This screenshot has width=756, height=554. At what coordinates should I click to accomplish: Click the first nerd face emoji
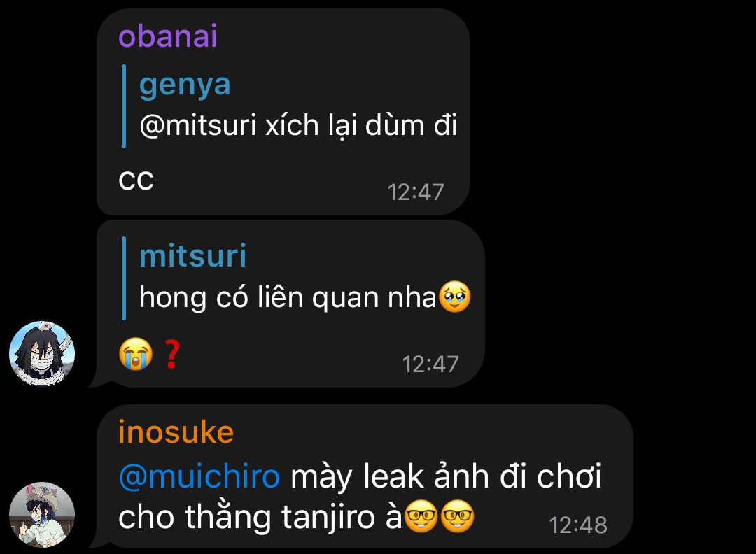pos(421,516)
